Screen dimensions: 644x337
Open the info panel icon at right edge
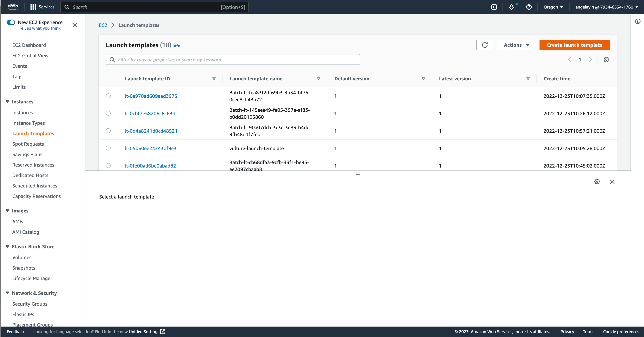coord(638,21)
